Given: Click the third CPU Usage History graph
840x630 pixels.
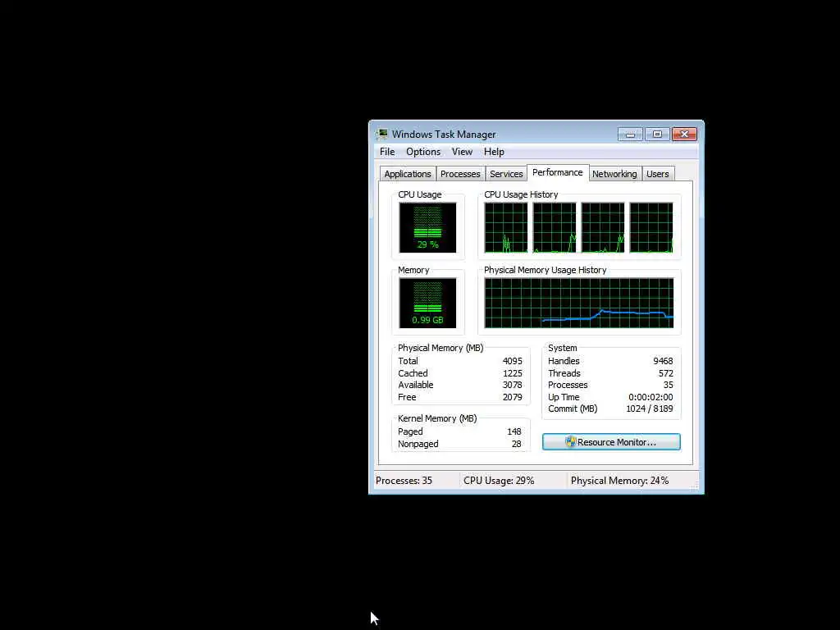Looking at the screenshot, I should tap(603, 227).
